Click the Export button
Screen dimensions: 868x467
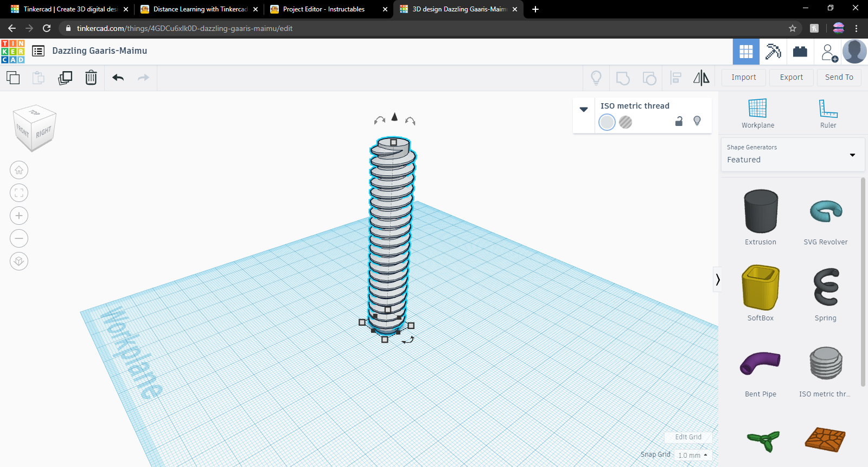(792, 78)
